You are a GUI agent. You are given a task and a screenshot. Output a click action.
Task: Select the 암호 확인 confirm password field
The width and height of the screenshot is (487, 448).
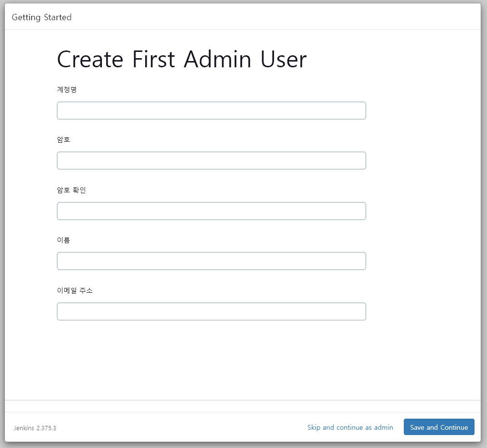(211, 211)
